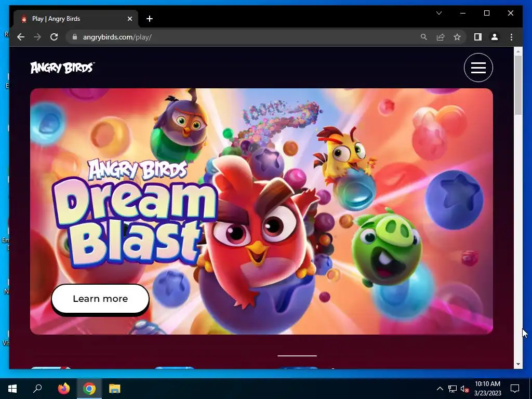Click the Dream Blast banner image
532x399 pixels.
pos(261,211)
